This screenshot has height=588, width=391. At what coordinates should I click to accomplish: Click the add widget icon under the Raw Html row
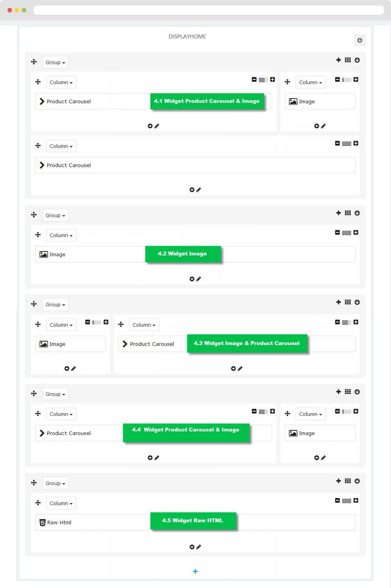click(x=192, y=547)
